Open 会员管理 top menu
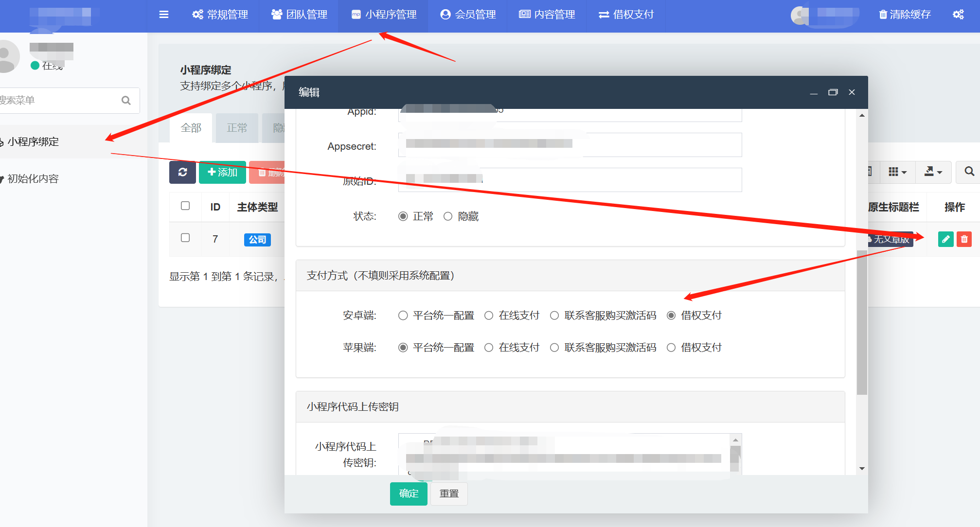This screenshot has width=980, height=527. click(x=468, y=15)
